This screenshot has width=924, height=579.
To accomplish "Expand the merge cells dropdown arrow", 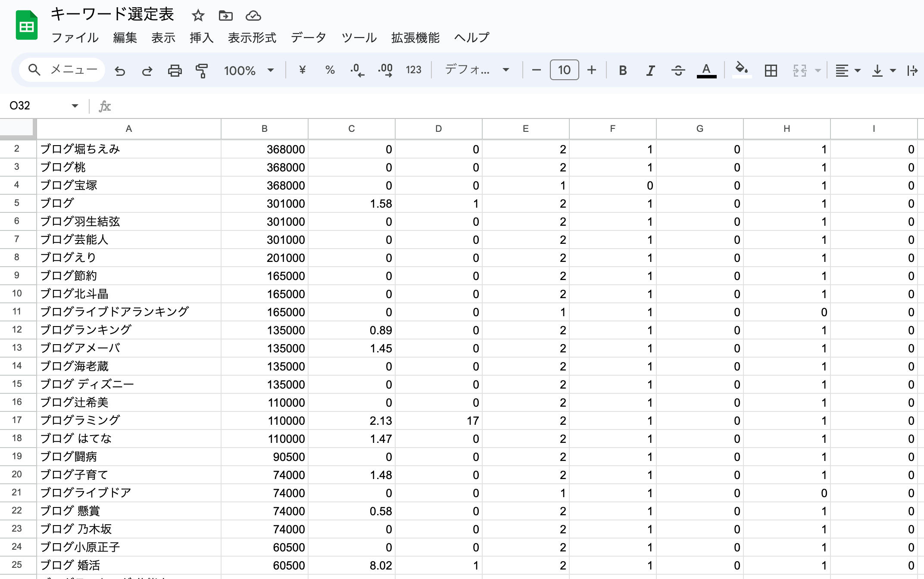I will (818, 70).
